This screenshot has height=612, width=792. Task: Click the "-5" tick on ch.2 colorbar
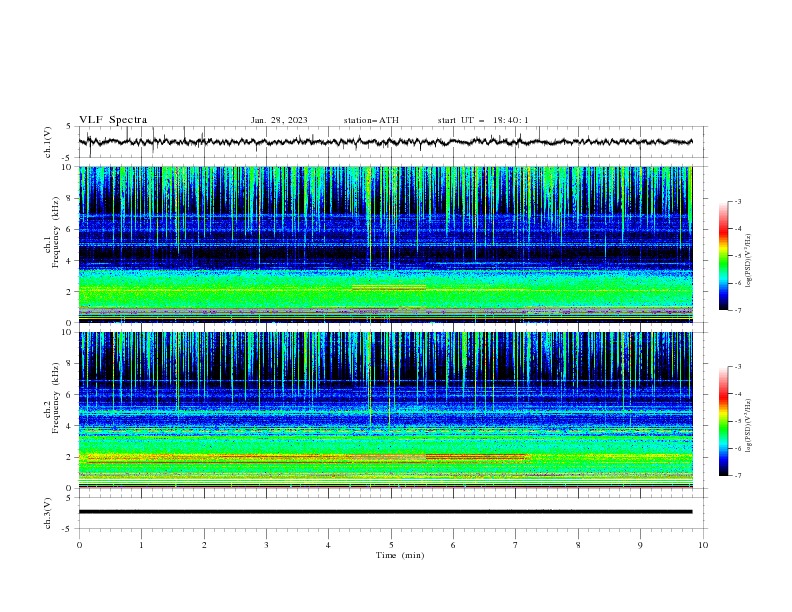738,421
